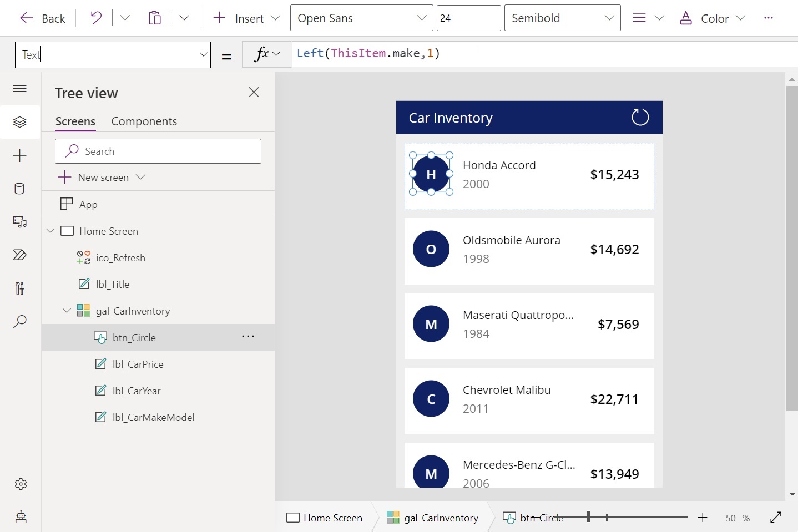
Task: Click the Search magnifier icon in sidebar
Action: (19, 322)
